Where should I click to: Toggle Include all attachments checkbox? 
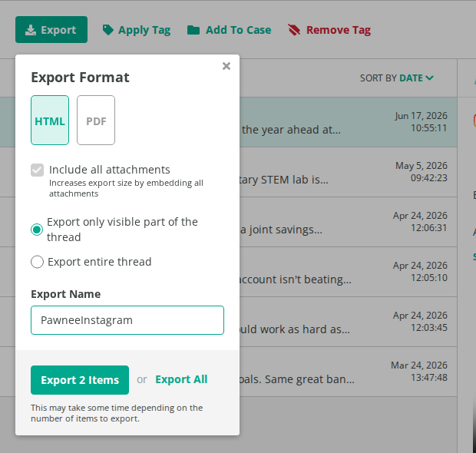pos(37,170)
